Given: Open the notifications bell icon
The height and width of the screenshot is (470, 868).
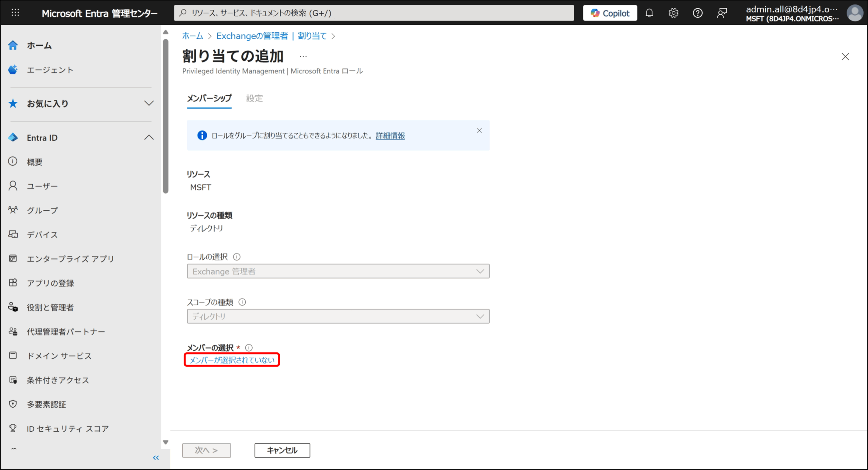Looking at the screenshot, I should tap(649, 13).
